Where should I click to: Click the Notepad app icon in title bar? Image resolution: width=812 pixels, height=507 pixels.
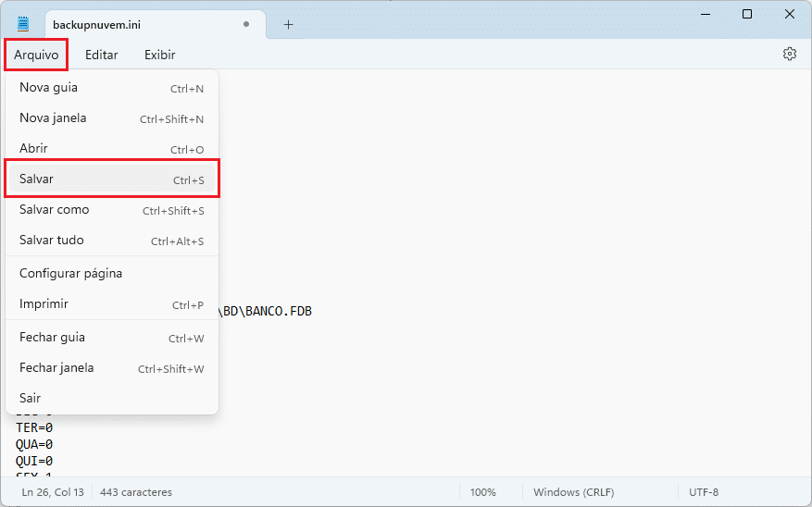point(23,24)
